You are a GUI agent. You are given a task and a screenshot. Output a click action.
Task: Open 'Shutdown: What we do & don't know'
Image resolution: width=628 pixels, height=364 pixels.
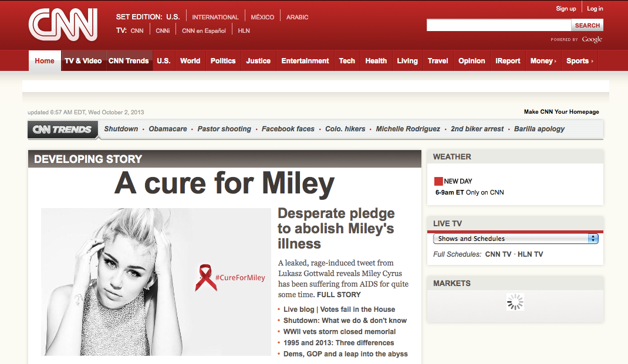point(345,321)
